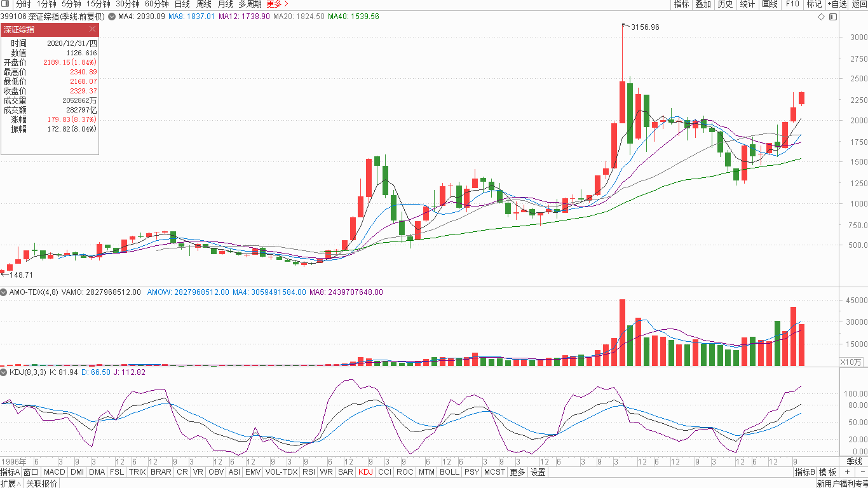The height and width of the screenshot is (488, 868).
Task: Expand the 扩展 panel at bottom left
Action: [x=11, y=484]
